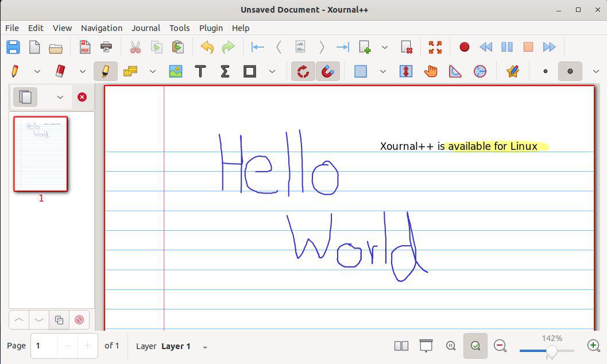
Task: Close the sidebar with red X
Action: [82, 97]
